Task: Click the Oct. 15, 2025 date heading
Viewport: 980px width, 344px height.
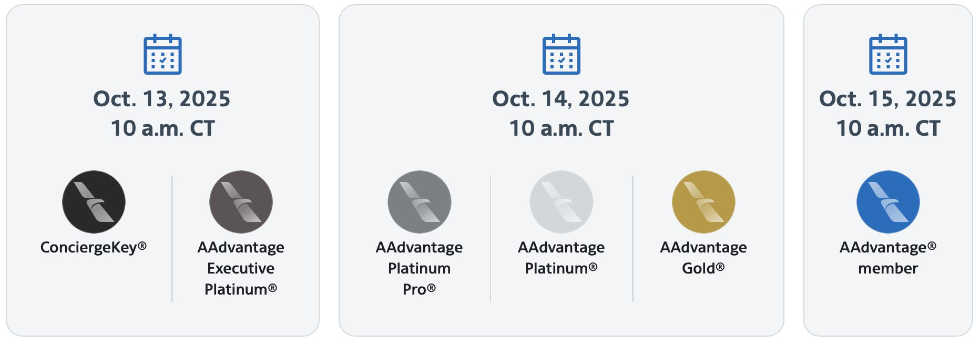Action: coord(887,99)
